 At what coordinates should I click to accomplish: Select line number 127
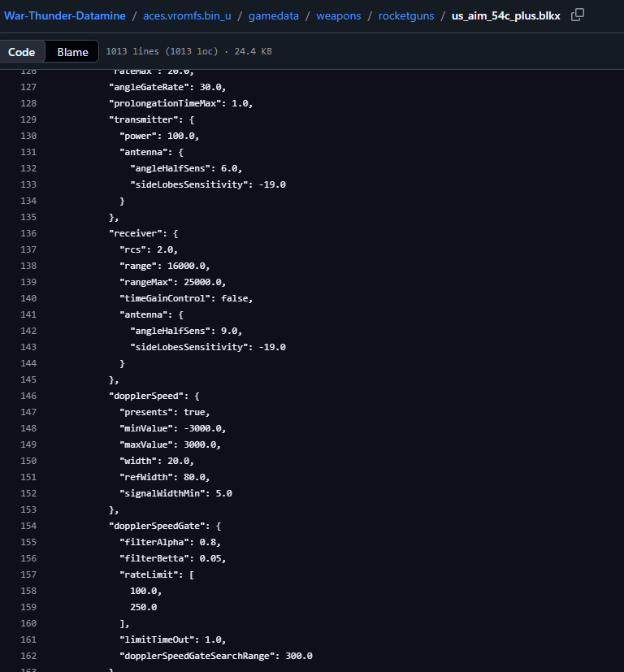click(28, 87)
